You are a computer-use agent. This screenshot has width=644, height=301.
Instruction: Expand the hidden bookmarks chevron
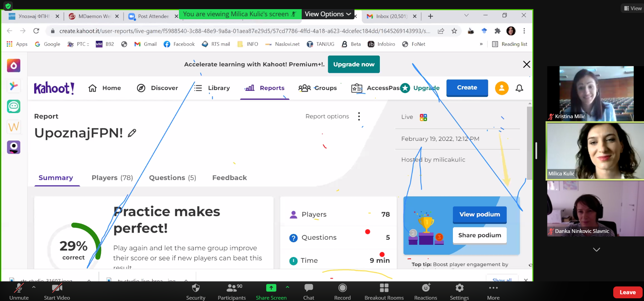(481, 44)
